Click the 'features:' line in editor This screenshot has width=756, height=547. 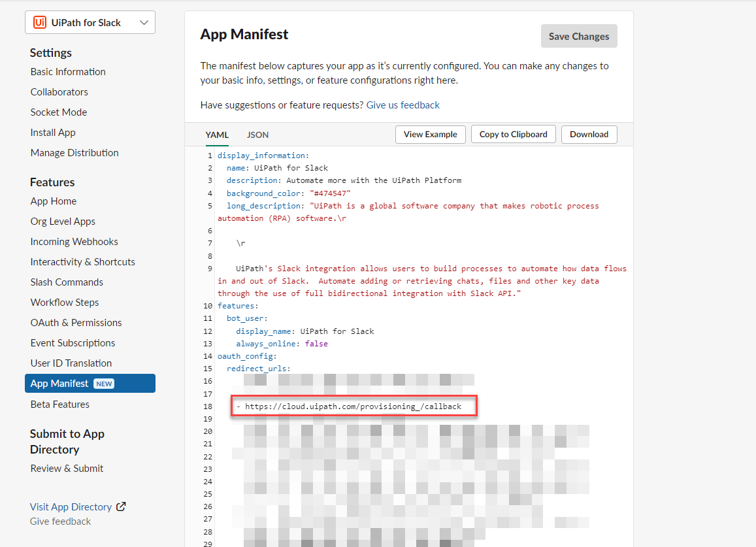pos(238,307)
